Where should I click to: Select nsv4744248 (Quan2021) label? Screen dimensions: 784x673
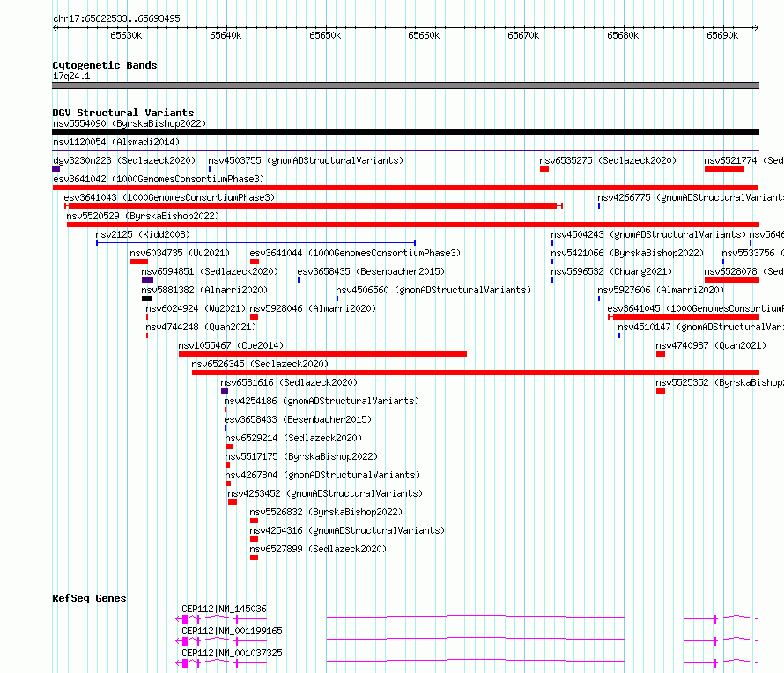(201, 327)
